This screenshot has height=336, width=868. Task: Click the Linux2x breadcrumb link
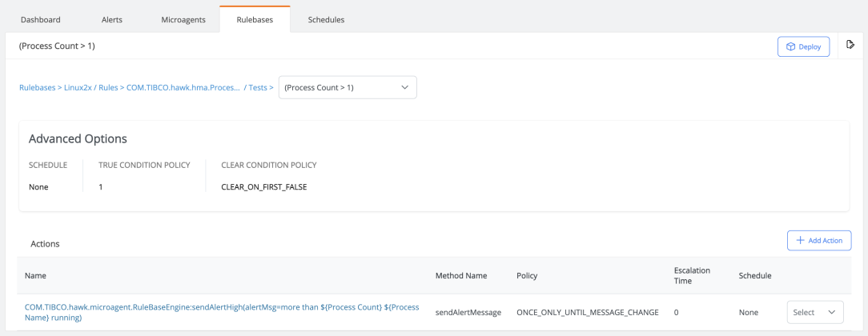point(78,87)
